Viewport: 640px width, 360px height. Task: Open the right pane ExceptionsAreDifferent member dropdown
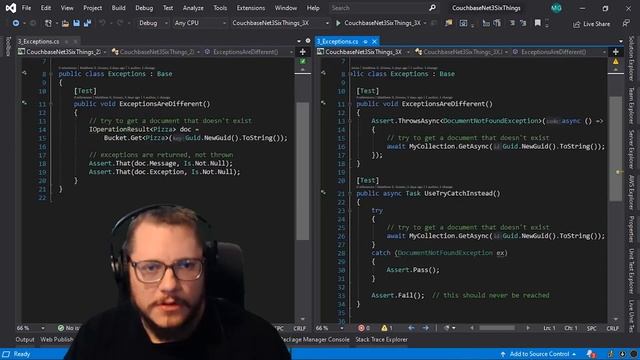(x=560, y=52)
